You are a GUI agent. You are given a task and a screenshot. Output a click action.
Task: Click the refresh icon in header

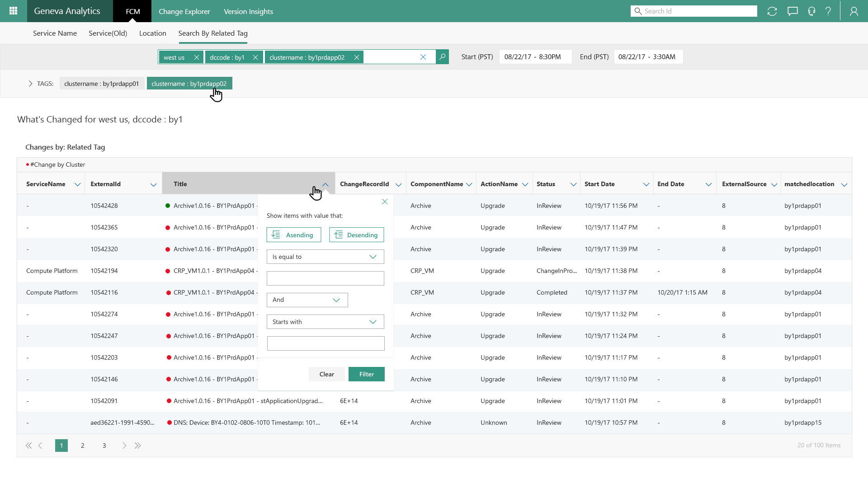click(x=772, y=11)
